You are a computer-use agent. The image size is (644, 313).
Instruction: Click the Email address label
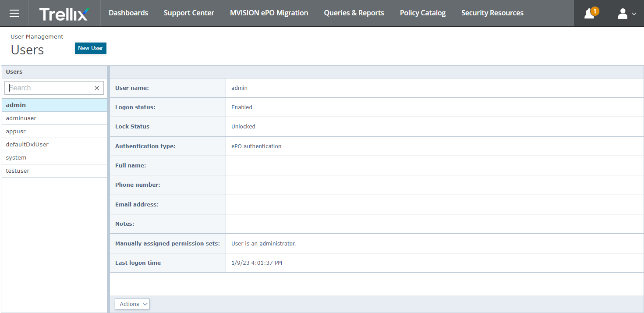(137, 205)
